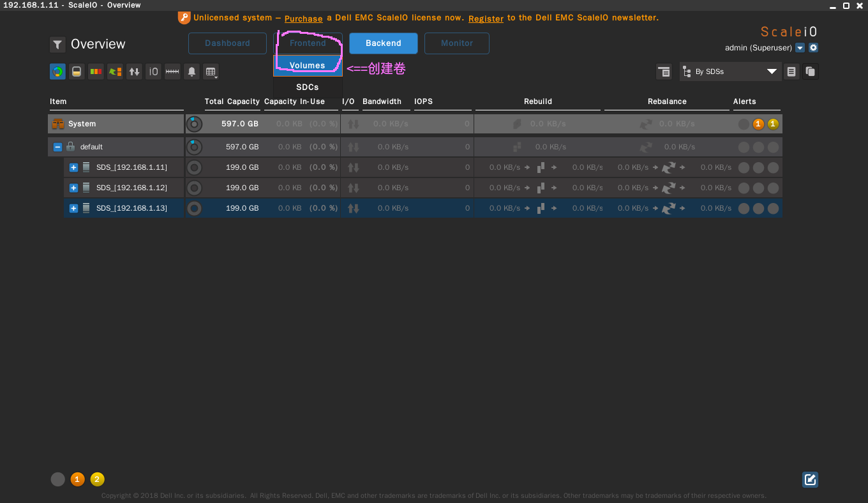Viewport: 868px width, 503px height.
Task: Follow the Register newsletter link
Action: (x=486, y=19)
